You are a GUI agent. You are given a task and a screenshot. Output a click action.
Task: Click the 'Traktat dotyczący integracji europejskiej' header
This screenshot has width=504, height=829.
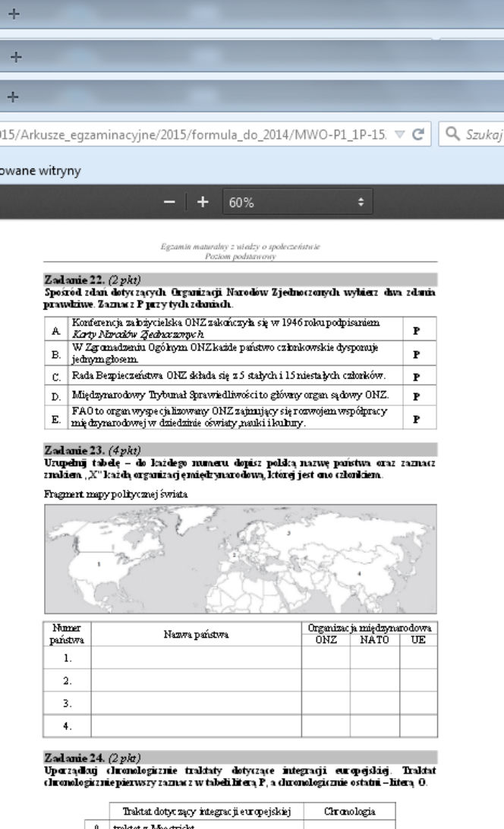[x=206, y=811]
